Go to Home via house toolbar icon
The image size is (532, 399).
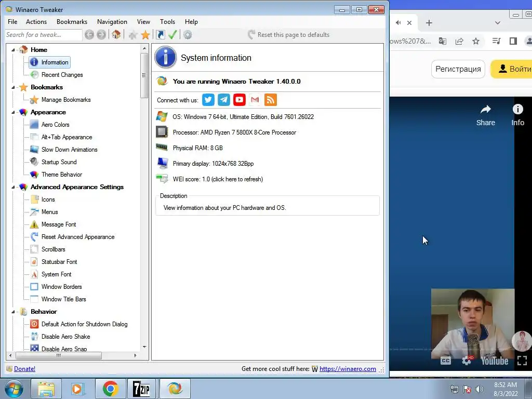click(x=116, y=34)
